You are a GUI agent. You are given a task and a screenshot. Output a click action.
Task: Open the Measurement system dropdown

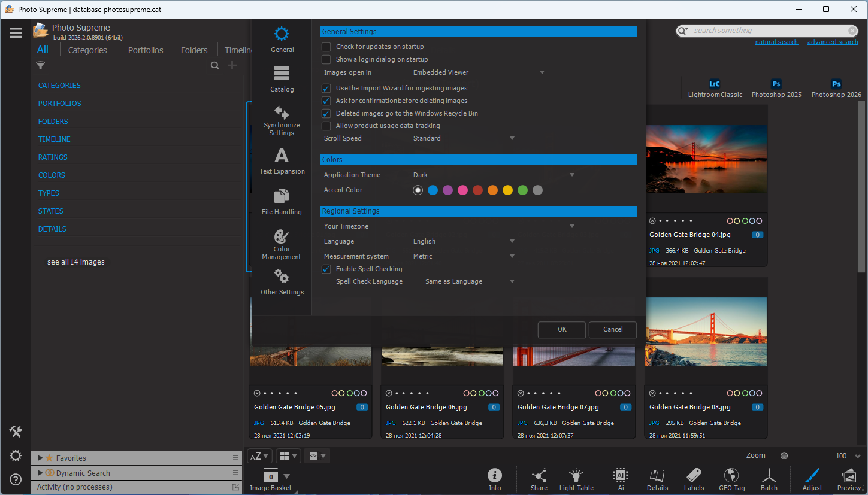464,256
